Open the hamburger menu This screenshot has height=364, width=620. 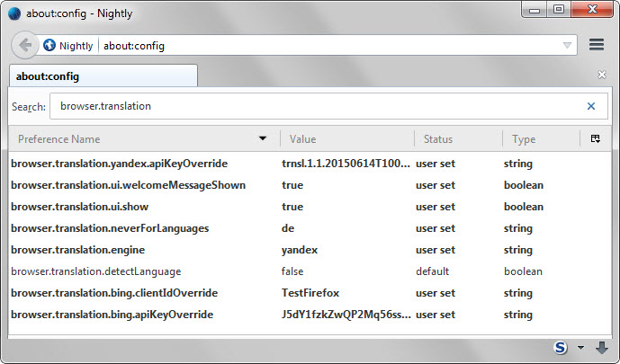tap(597, 45)
